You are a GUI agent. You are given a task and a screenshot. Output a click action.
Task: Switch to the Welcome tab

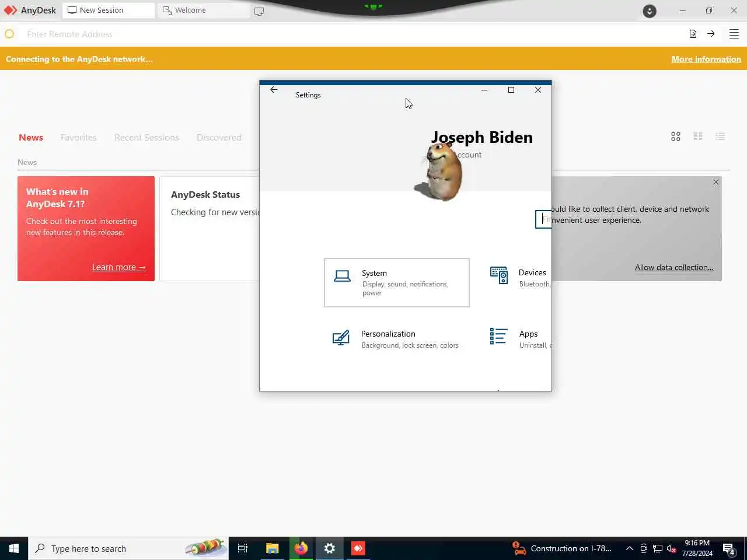coord(203,10)
